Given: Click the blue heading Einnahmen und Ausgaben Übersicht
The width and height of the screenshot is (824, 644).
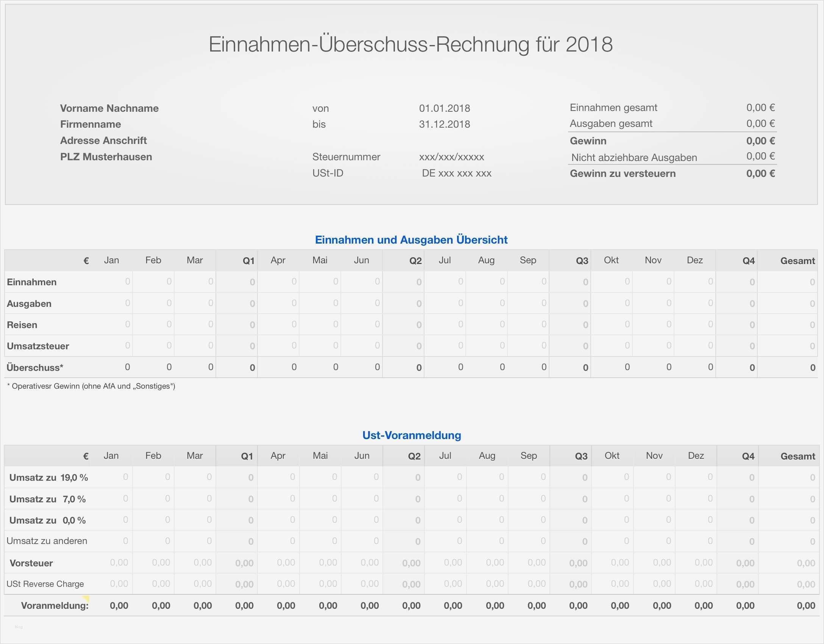Looking at the screenshot, I should click(411, 239).
